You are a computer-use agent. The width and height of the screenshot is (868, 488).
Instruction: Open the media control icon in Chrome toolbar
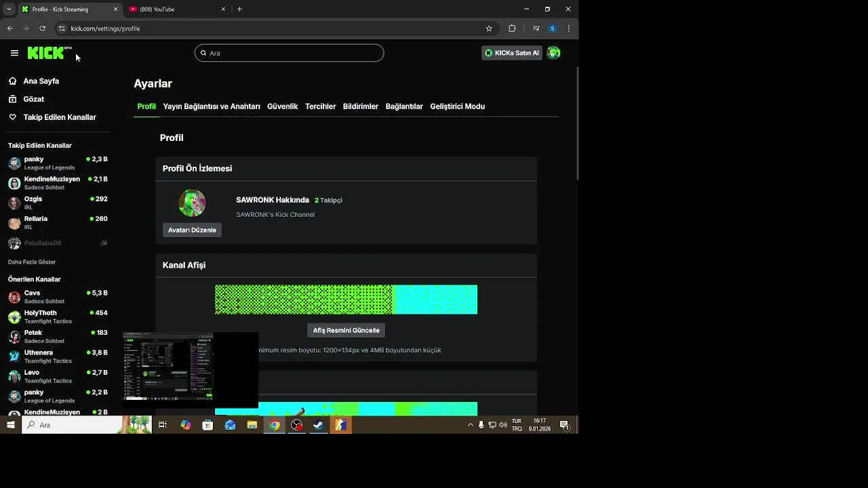point(536,28)
